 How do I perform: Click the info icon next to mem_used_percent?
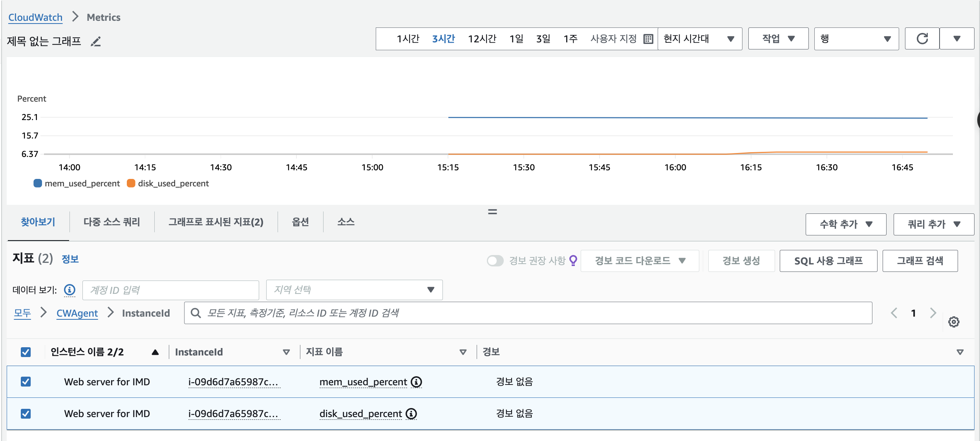pyautogui.click(x=416, y=382)
